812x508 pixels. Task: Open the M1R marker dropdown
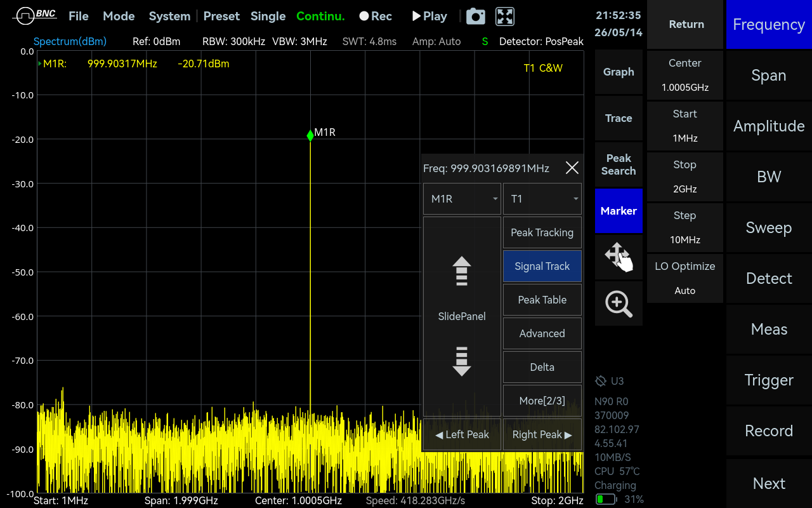click(462, 199)
